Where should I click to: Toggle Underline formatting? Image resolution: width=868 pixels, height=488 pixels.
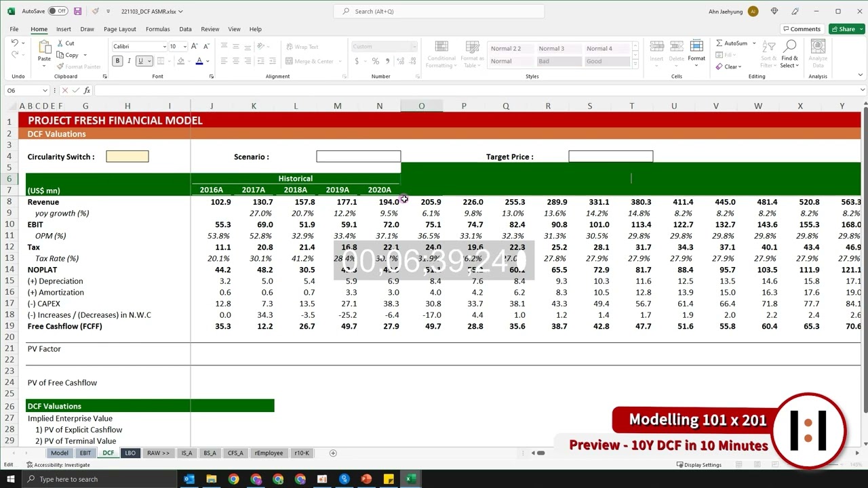(141, 61)
